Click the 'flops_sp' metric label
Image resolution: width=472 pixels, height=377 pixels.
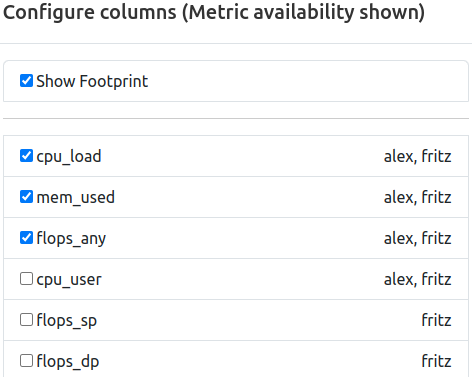pyautogui.click(x=67, y=321)
